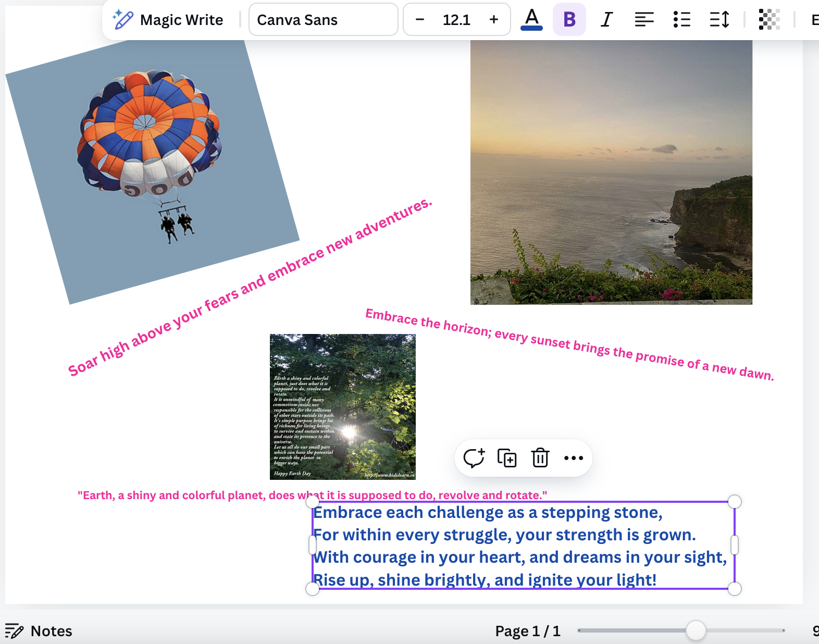Click the bottom-right corner handle of text box
Viewport: 819px width, 644px height.
click(x=735, y=589)
